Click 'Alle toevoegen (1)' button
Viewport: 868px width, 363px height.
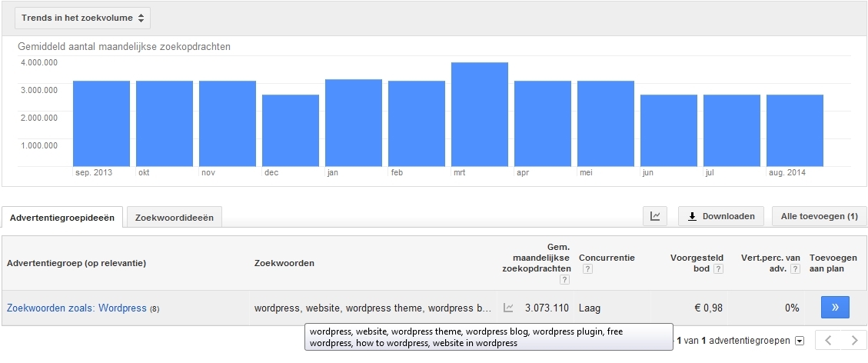point(820,216)
